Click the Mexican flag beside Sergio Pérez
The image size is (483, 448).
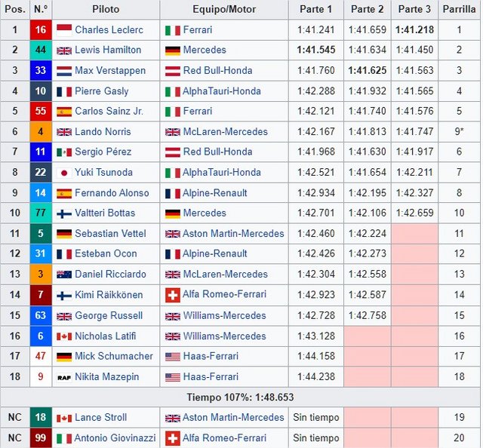tap(64, 152)
